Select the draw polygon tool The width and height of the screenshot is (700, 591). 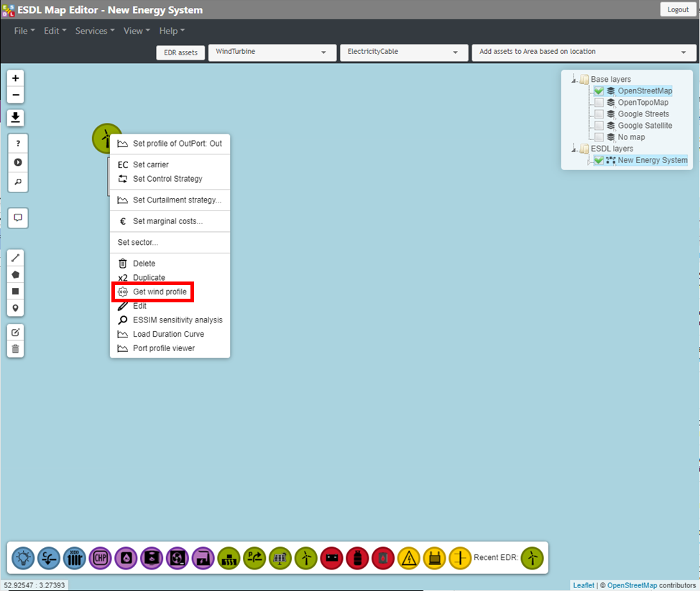(16, 274)
